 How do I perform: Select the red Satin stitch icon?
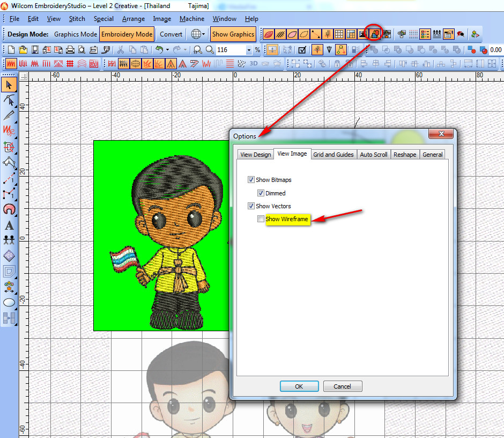click(x=11, y=64)
